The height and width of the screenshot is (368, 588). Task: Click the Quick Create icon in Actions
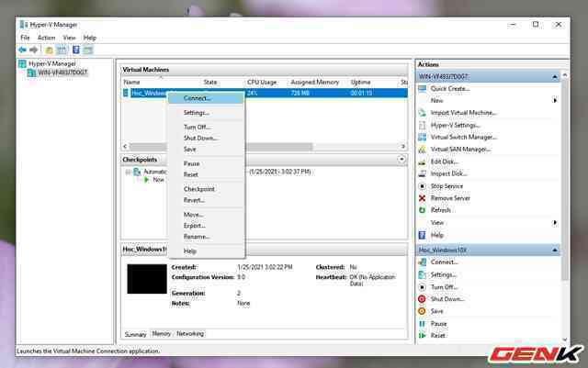(x=423, y=89)
